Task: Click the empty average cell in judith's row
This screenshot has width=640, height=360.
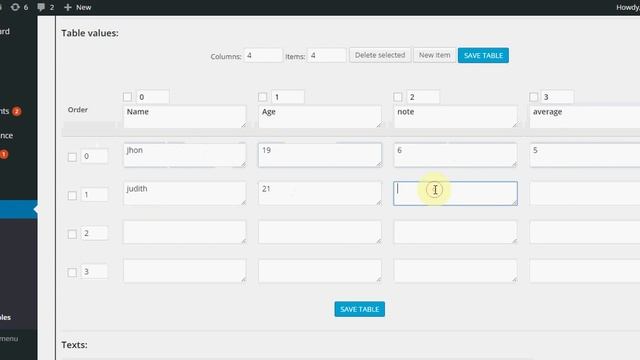Action: [584, 193]
